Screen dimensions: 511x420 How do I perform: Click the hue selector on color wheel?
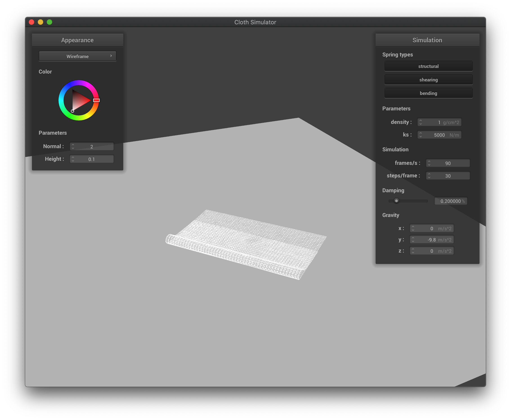(x=96, y=100)
